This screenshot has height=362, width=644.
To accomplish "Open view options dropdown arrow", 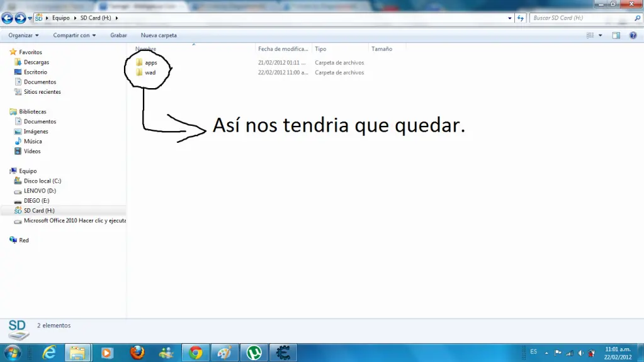I will (x=601, y=35).
